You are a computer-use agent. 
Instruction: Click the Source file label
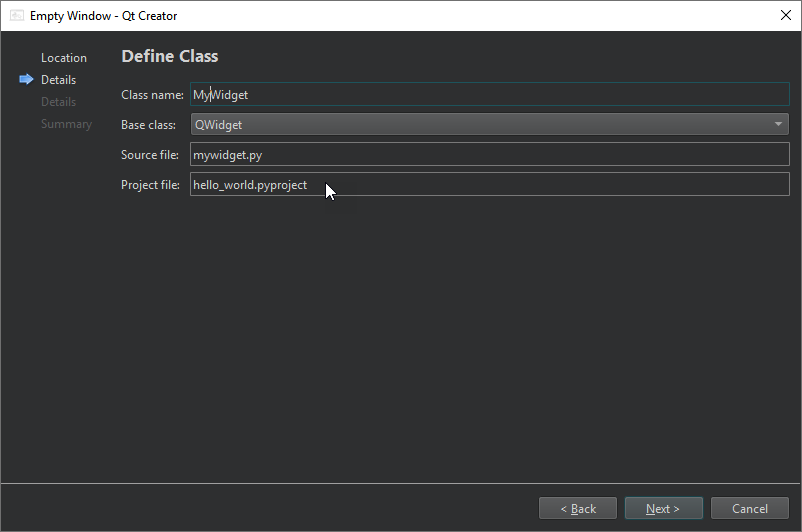pos(149,155)
